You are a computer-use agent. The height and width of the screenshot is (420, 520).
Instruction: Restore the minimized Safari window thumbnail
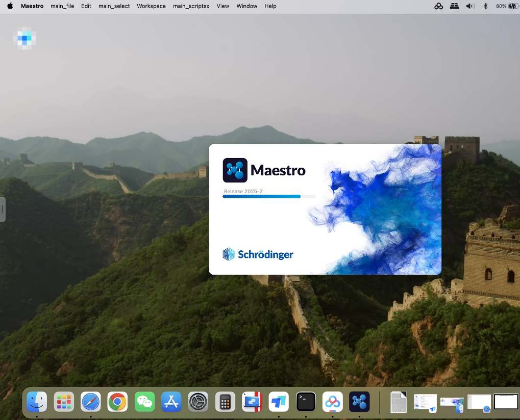(479, 403)
